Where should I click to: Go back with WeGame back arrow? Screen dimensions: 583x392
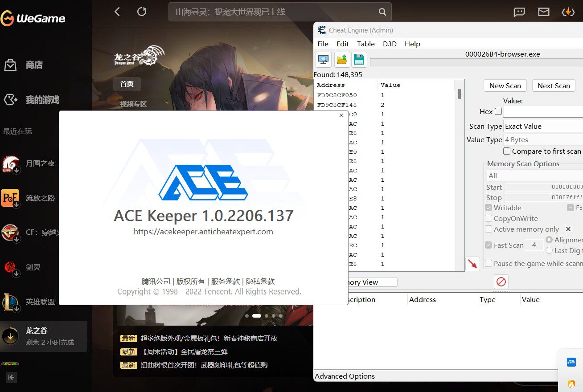(117, 12)
